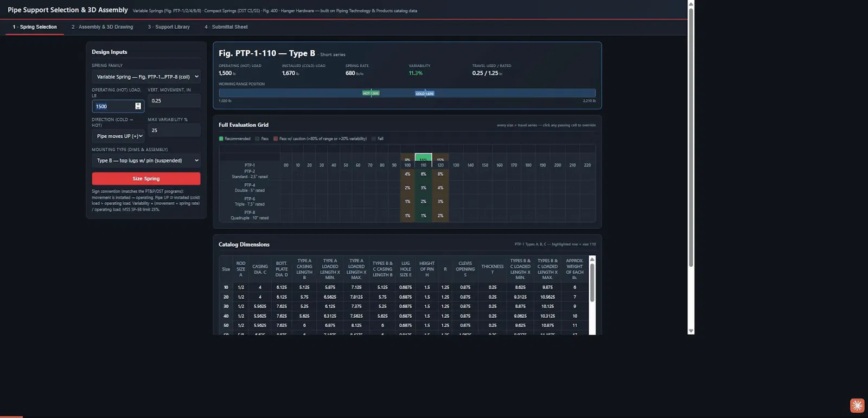868x418 pixels.
Task: Click the COLD 1,670 marker on range bar
Action: tap(425, 93)
